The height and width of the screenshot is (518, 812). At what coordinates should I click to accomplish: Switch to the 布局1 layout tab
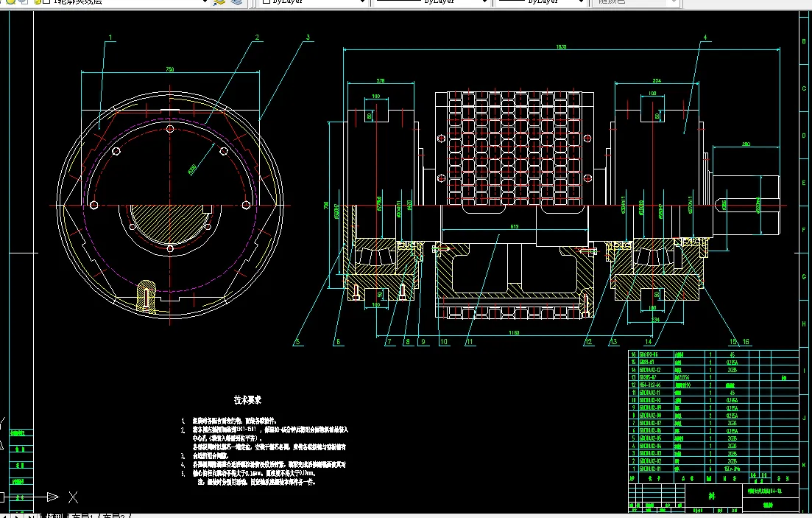83,515
